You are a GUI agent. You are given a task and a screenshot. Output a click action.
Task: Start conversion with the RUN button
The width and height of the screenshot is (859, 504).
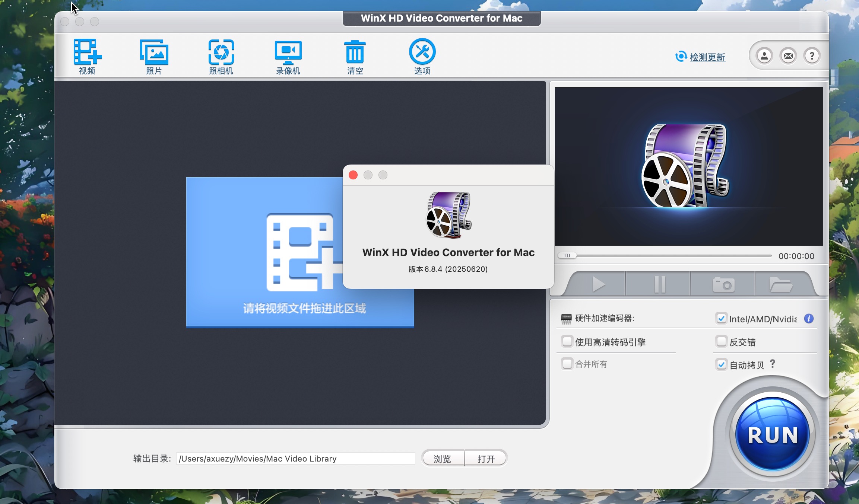point(773,434)
